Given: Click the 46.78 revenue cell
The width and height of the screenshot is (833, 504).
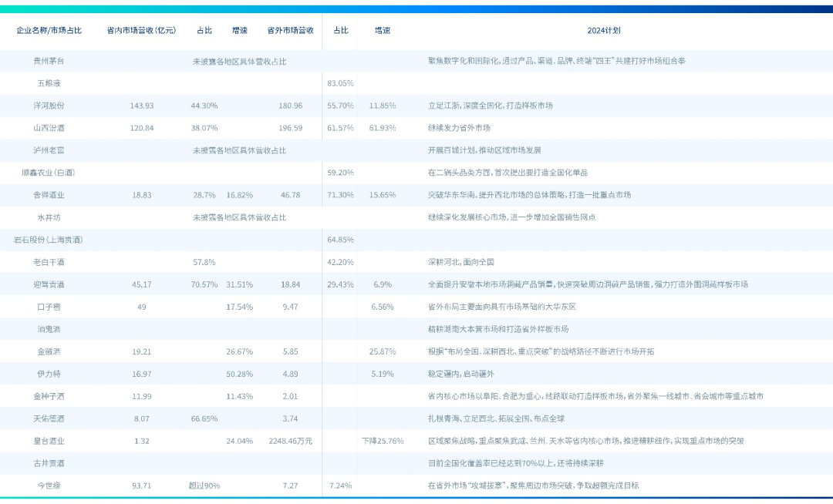Looking at the screenshot, I should click(291, 195).
